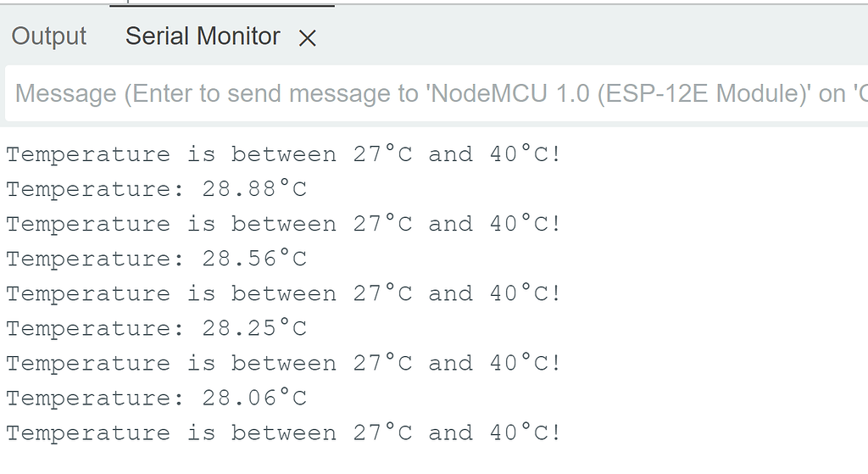Click the word 'Temperature' on the 28.56°C line
This screenshot has width=868, height=474.
coord(88,259)
